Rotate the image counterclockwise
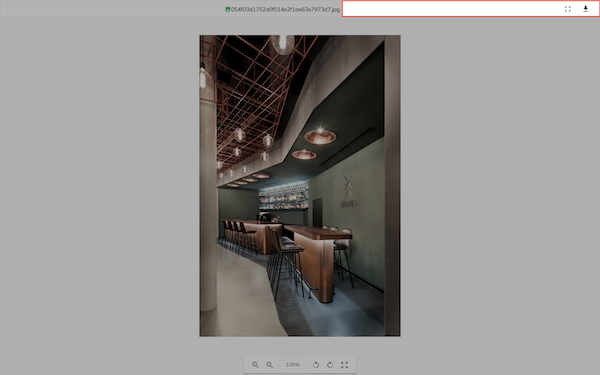 point(316,365)
